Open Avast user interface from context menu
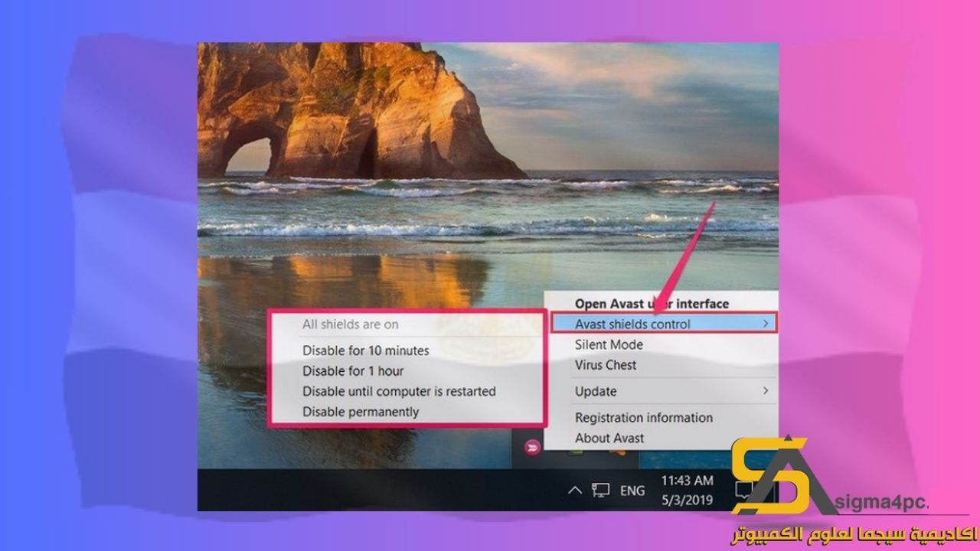This screenshot has width=980, height=551. 652,304
